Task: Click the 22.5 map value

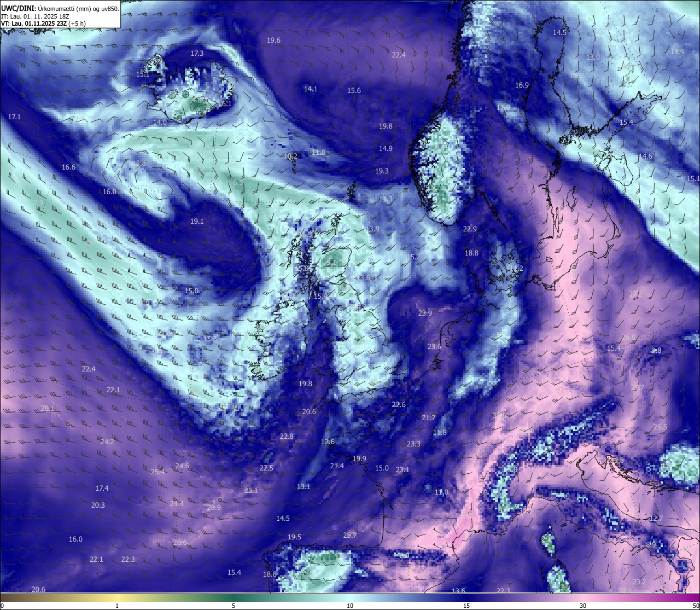Action: [x=266, y=468]
